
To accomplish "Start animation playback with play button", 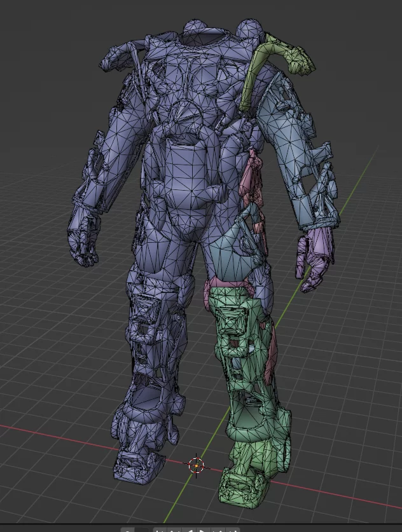I will 203,530.
